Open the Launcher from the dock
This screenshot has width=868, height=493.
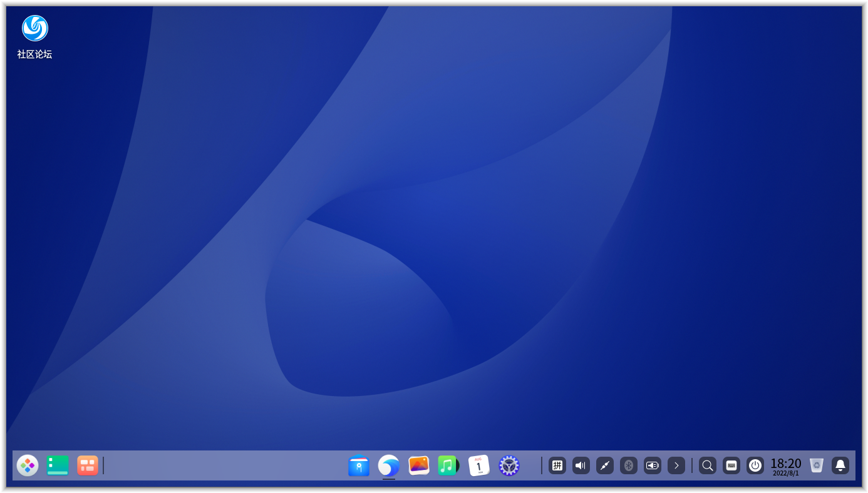coord(28,465)
